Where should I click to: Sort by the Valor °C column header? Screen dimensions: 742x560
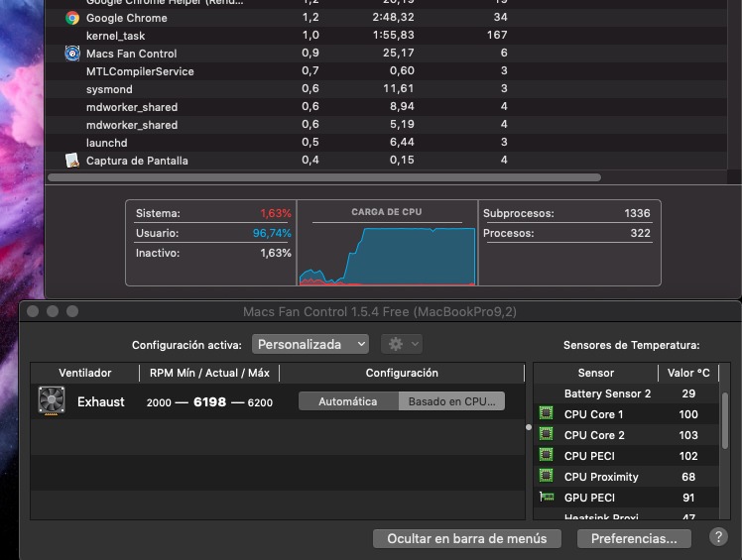coord(688,373)
